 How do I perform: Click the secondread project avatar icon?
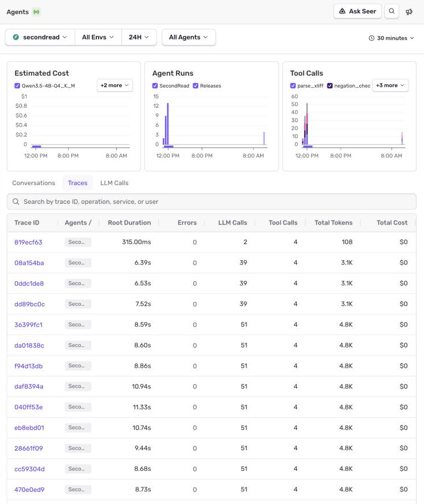coord(15,37)
